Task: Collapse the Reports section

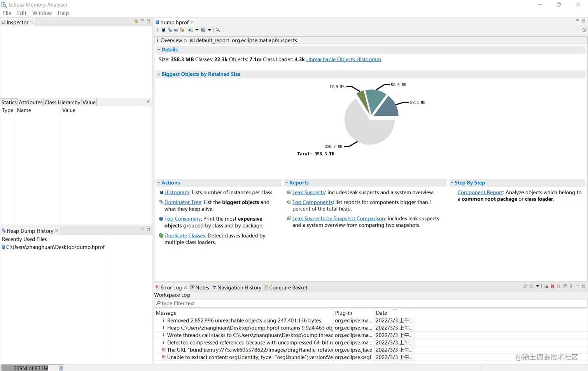Action: pyautogui.click(x=287, y=183)
